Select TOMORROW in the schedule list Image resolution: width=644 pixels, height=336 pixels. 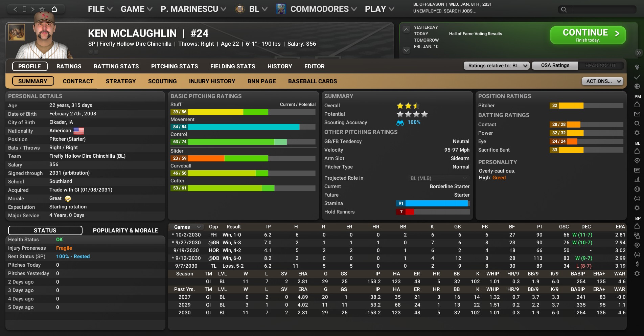(x=426, y=40)
